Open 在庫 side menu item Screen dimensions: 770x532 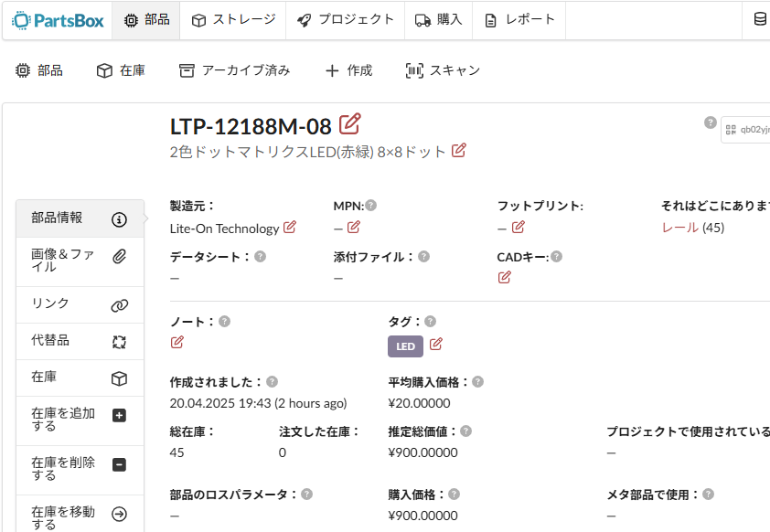tap(80, 378)
